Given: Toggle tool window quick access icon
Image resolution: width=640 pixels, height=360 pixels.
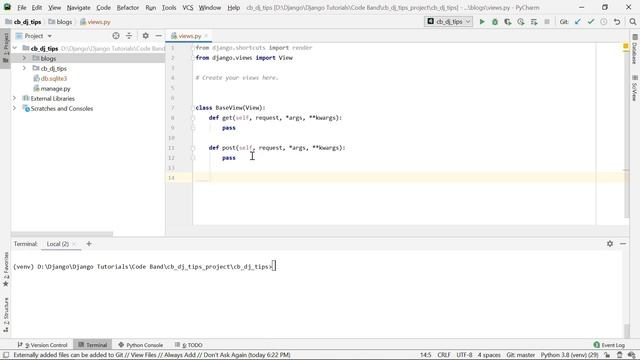Looking at the screenshot, I should click(6, 355).
